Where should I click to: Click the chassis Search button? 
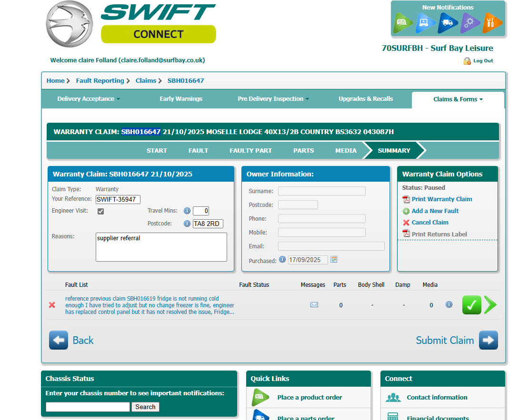click(x=145, y=407)
